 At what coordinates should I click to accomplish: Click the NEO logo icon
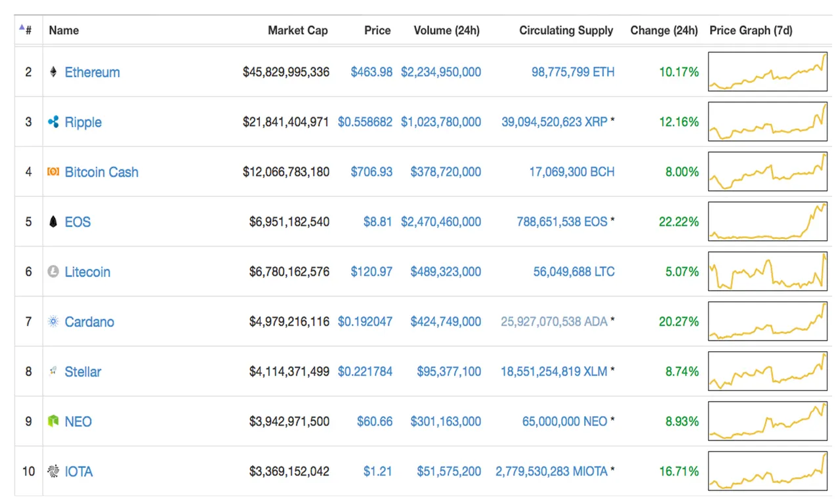point(53,421)
